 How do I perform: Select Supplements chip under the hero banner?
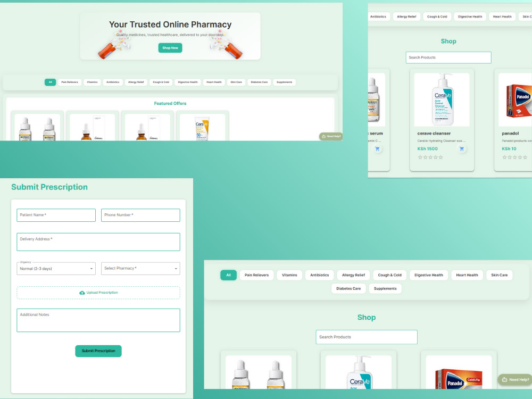[x=284, y=82]
